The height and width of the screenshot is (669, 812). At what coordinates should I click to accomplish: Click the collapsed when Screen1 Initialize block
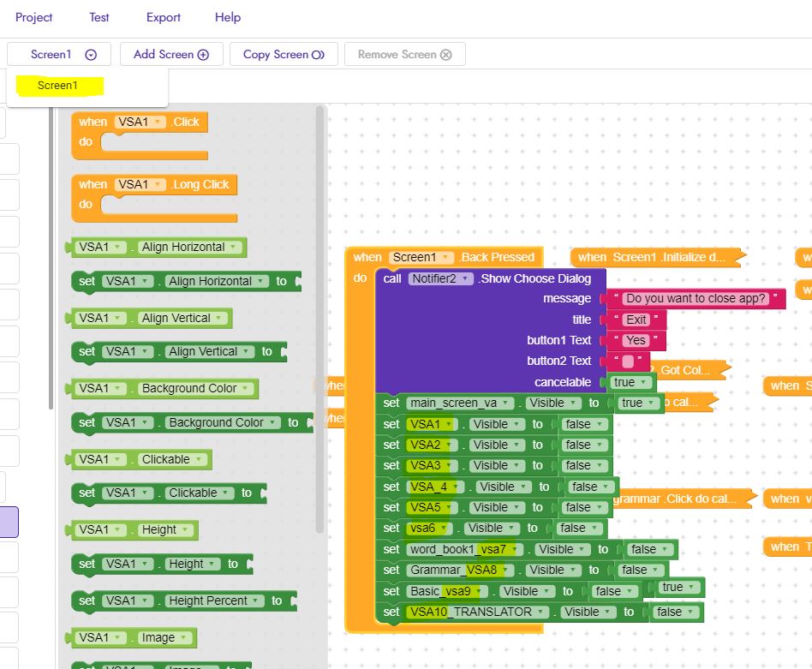(651, 257)
